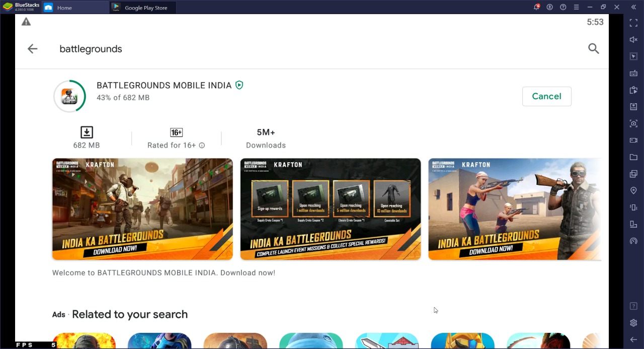The height and width of the screenshot is (349, 644).
Task: Open sidebar help question icon
Action: click(633, 306)
